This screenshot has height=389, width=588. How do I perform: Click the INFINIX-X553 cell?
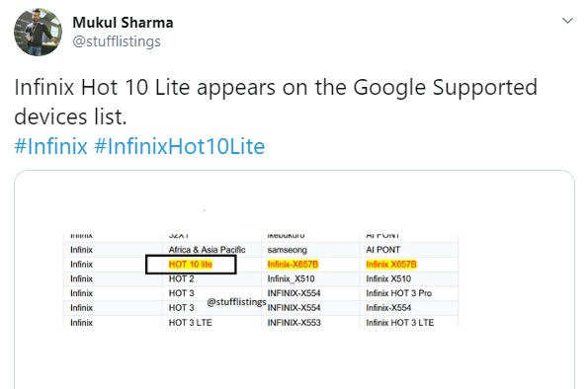pos(294,323)
